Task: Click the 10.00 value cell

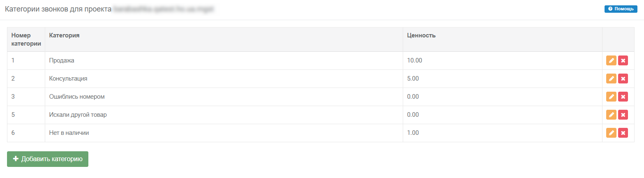Action: pyautogui.click(x=415, y=61)
